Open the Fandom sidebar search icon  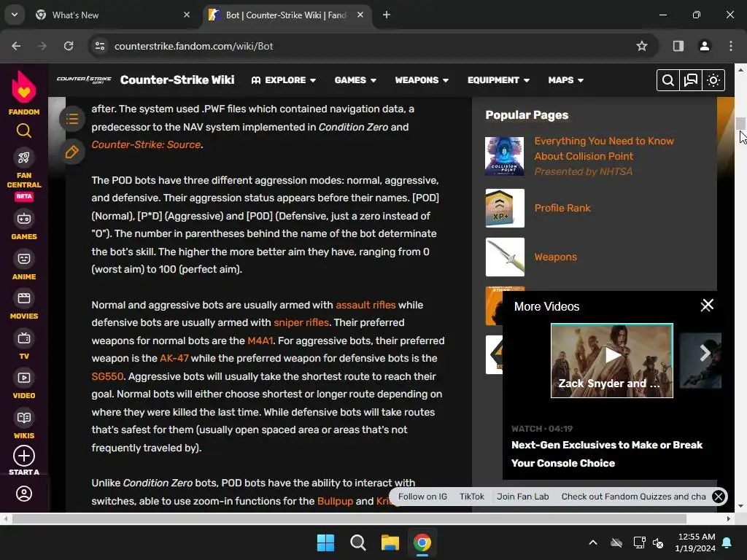(24, 131)
